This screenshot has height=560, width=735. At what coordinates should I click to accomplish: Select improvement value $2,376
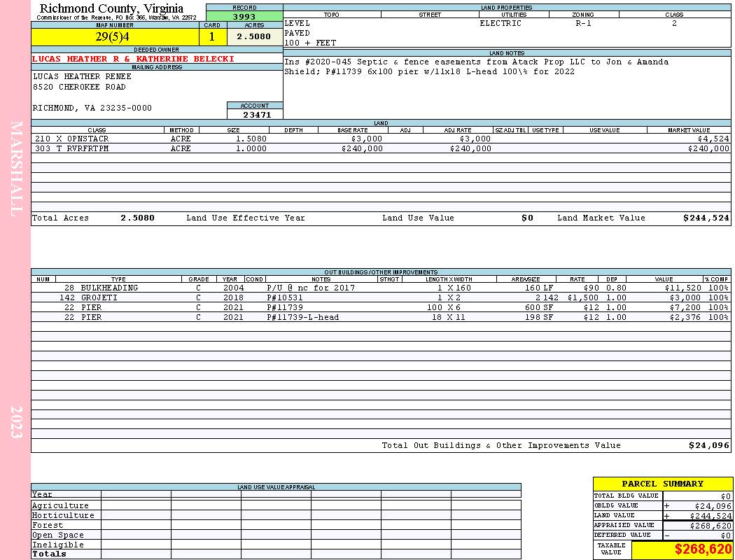pos(685,318)
